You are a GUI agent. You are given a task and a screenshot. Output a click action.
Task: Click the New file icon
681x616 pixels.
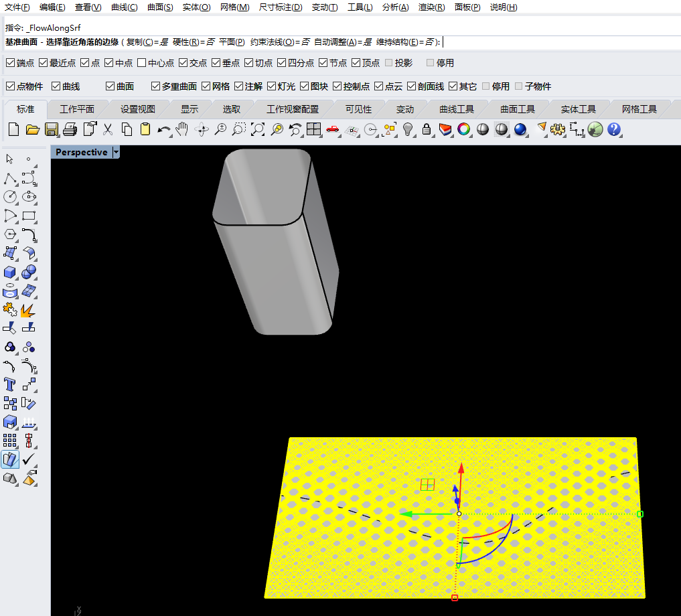pos(14,129)
